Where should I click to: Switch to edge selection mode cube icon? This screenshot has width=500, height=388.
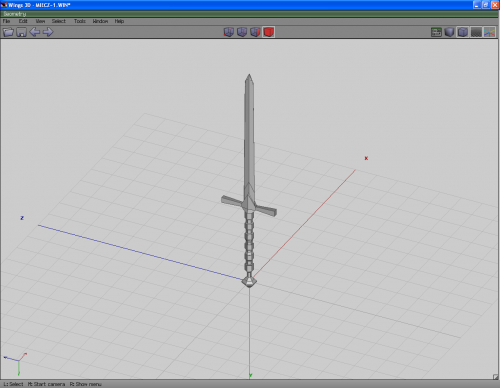click(x=242, y=32)
